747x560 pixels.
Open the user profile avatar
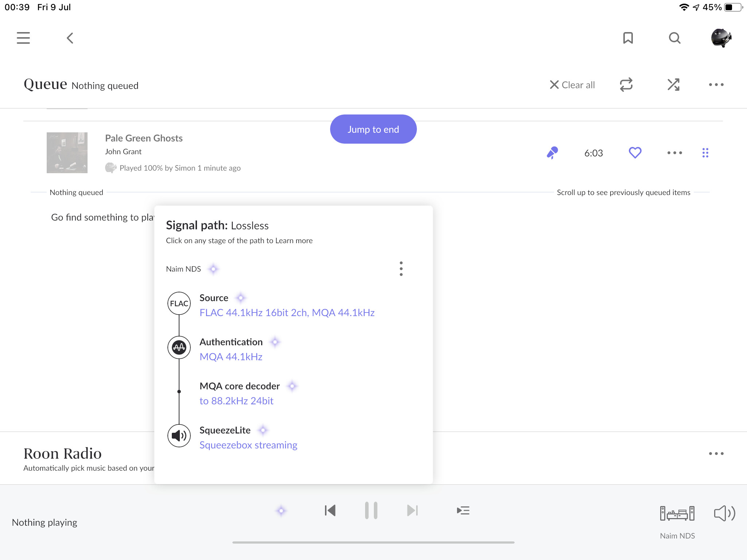point(721,38)
